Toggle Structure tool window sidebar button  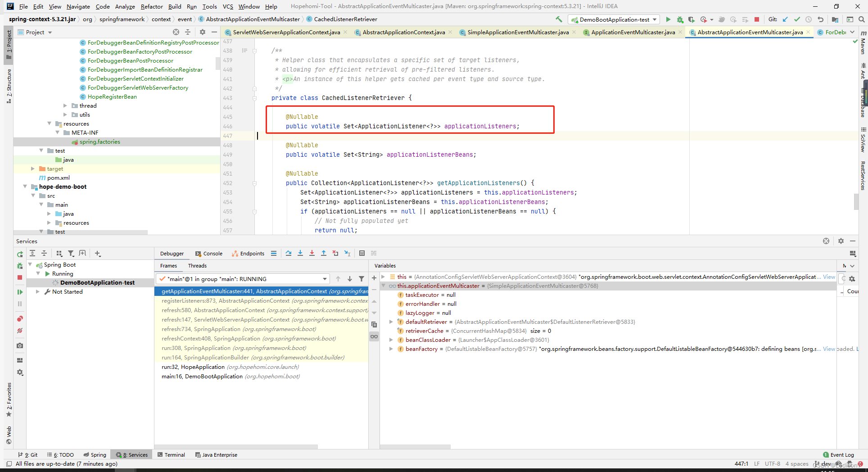(9, 86)
